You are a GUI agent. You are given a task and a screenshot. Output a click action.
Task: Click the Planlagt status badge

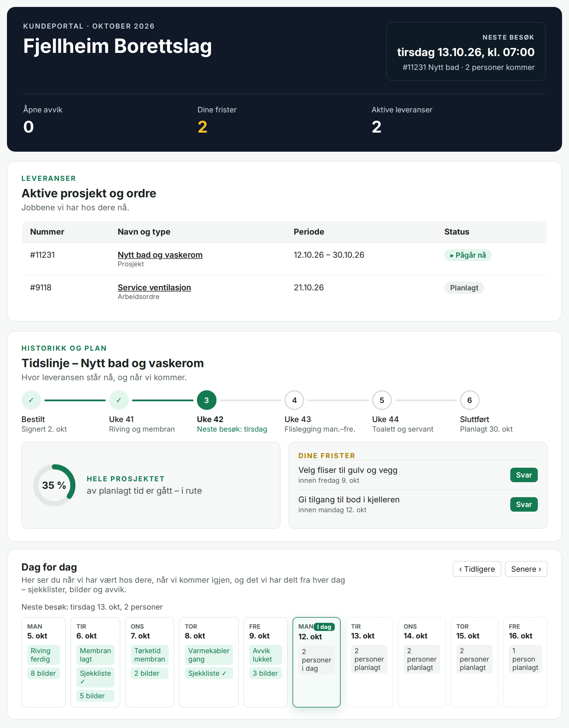tap(464, 288)
